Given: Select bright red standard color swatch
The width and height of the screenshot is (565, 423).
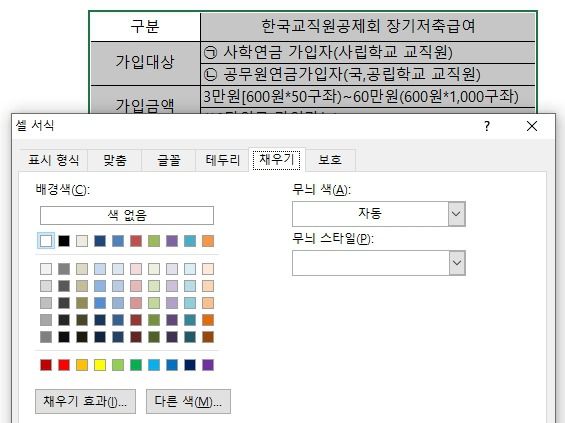Looking at the screenshot, I should point(64,365).
